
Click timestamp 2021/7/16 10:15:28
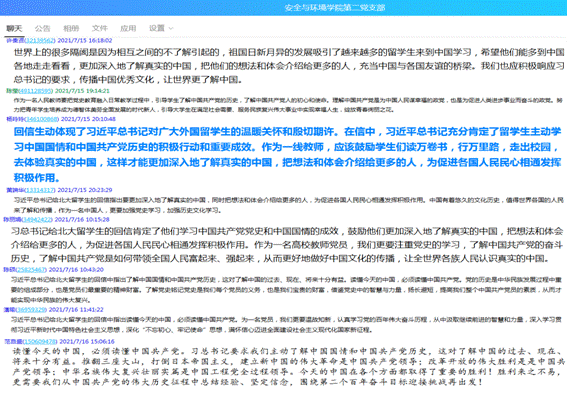tap(82, 219)
